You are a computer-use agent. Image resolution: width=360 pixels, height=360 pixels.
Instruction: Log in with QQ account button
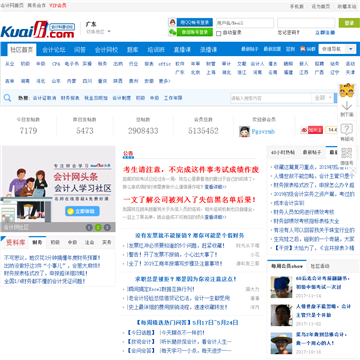(x=190, y=22)
